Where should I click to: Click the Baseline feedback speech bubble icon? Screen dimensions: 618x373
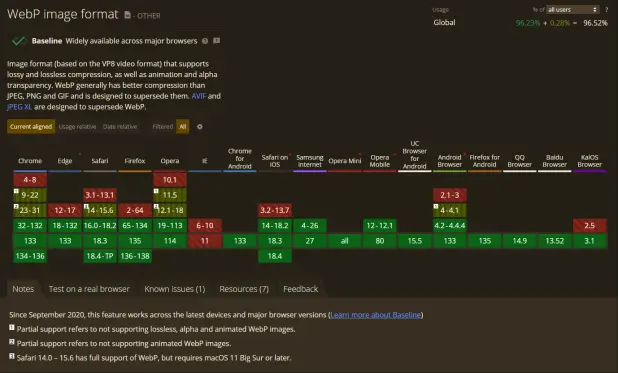tap(216, 41)
